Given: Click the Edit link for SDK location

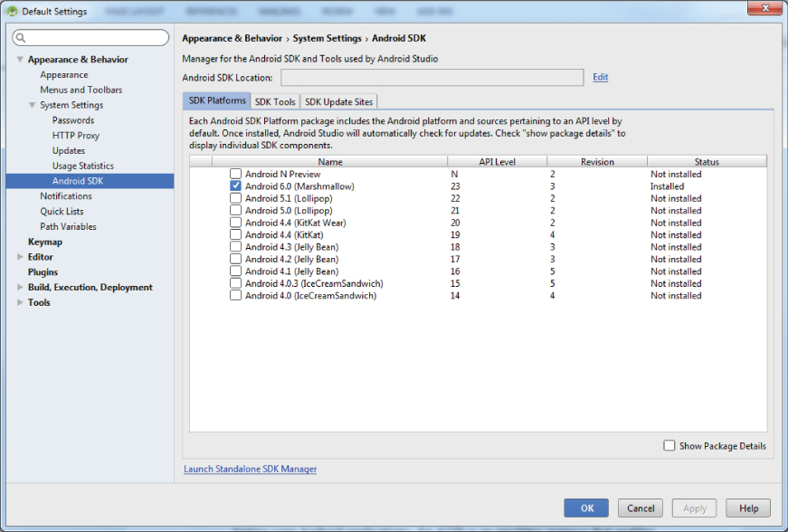Looking at the screenshot, I should coord(600,77).
